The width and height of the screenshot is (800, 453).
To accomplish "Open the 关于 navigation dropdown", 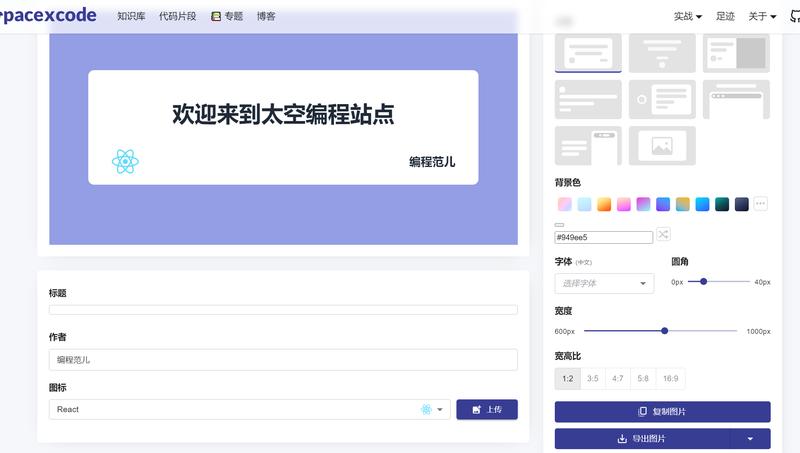I will pyautogui.click(x=762, y=16).
